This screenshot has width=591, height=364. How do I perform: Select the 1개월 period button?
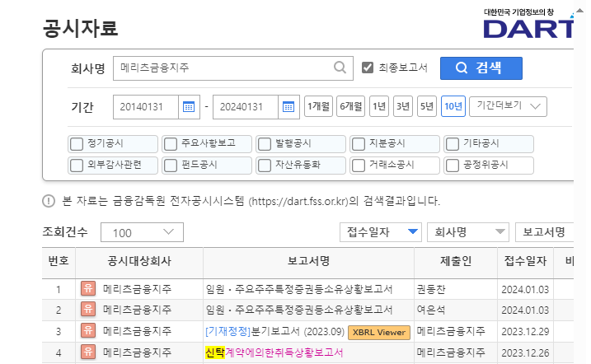pos(318,106)
